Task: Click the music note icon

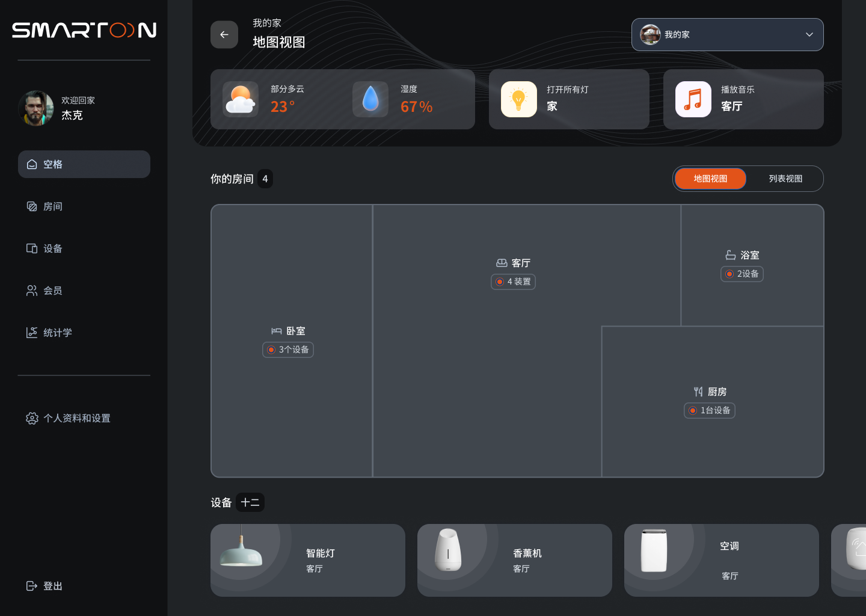Action: coord(693,99)
